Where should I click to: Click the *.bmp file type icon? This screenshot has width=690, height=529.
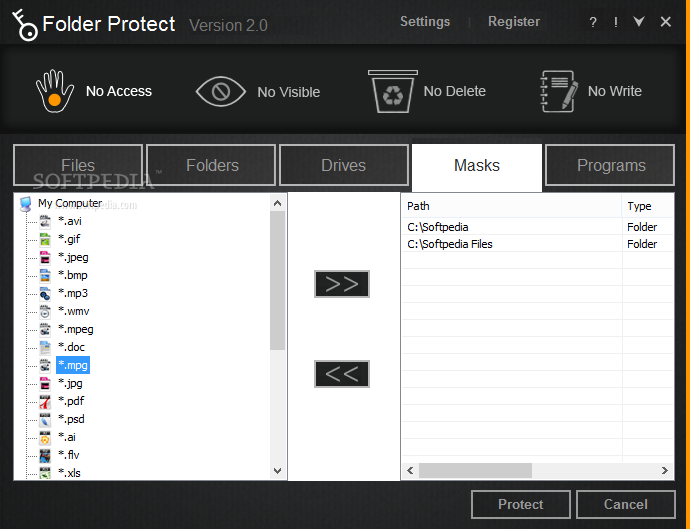click(x=45, y=276)
